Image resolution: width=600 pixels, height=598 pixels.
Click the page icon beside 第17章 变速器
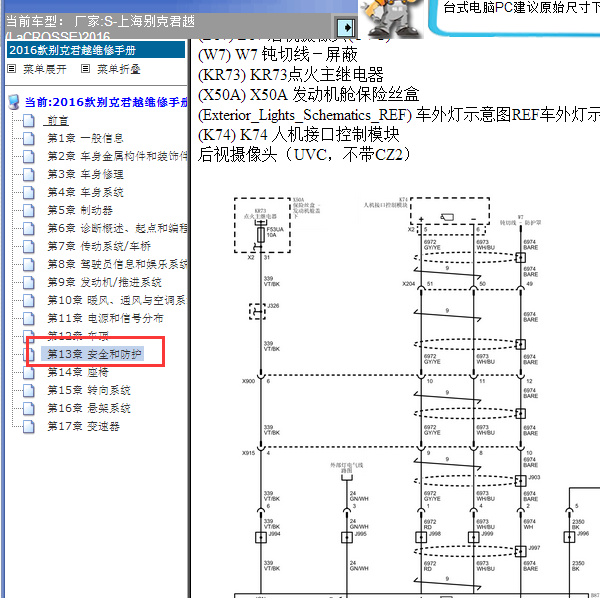29,427
